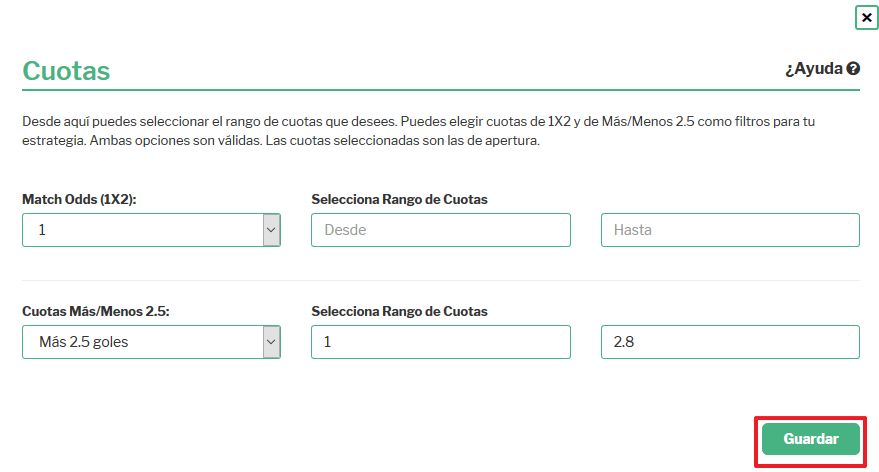
Task: Click the Cuotas Más/Menos 2.5 label
Action: pyautogui.click(x=96, y=312)
